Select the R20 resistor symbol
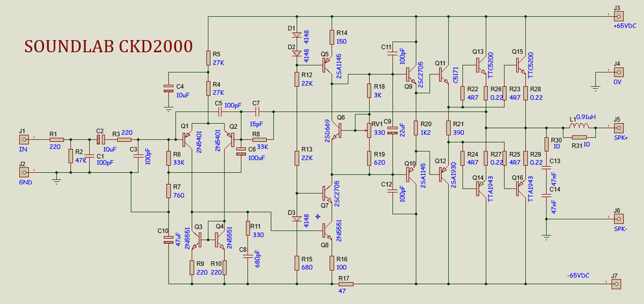 [416, 128]
